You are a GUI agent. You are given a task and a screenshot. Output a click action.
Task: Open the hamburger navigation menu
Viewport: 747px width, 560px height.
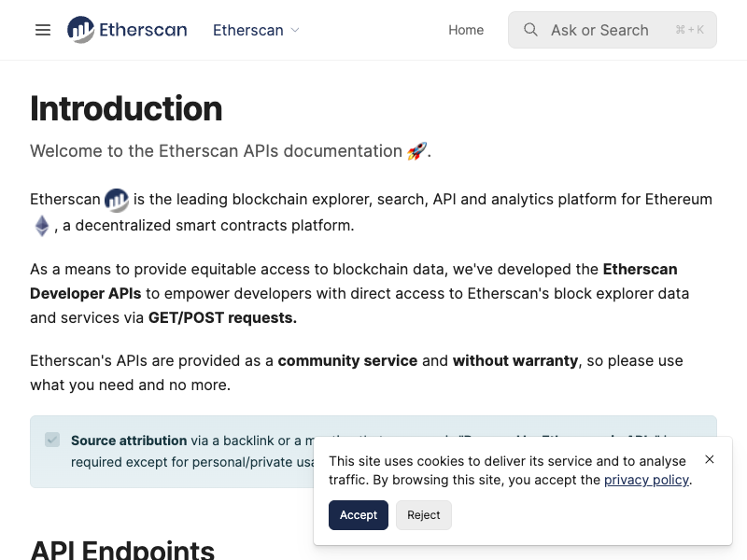coord(43,30)
